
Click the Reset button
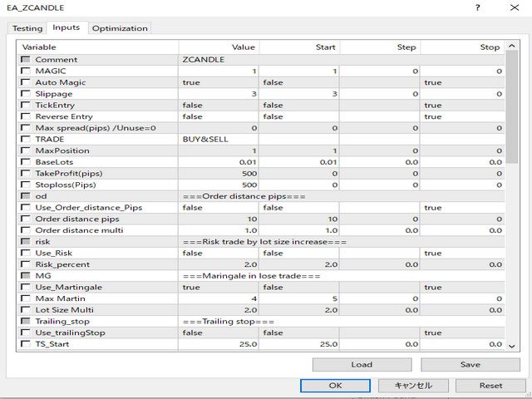pyautogui.click(x=490, y=386)
